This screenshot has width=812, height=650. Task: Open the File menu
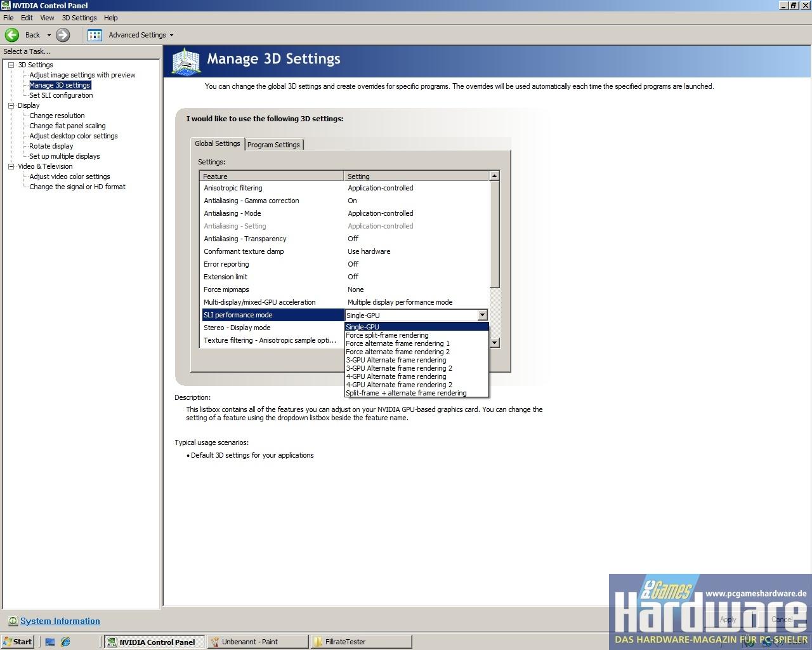click(x=8, y=18)
